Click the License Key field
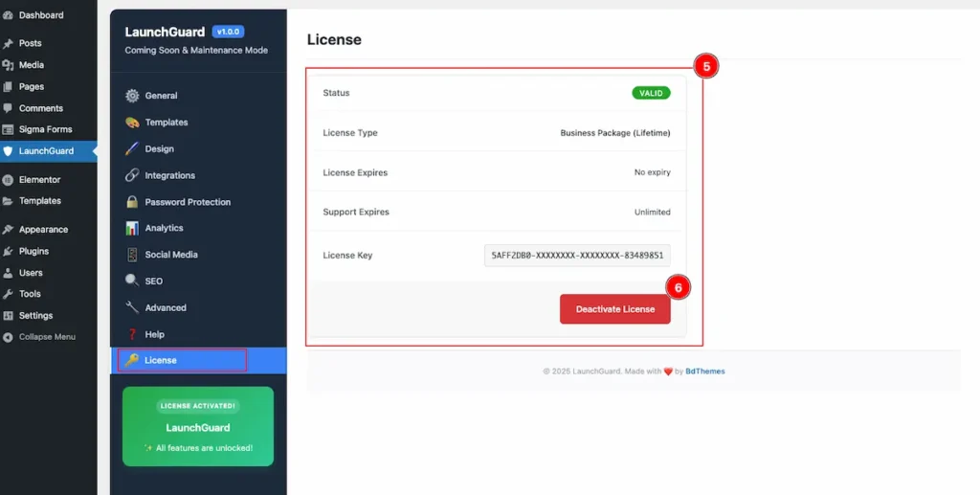This screenshot has width=980, height=495. pyautogui.click(x=577, y=256)
